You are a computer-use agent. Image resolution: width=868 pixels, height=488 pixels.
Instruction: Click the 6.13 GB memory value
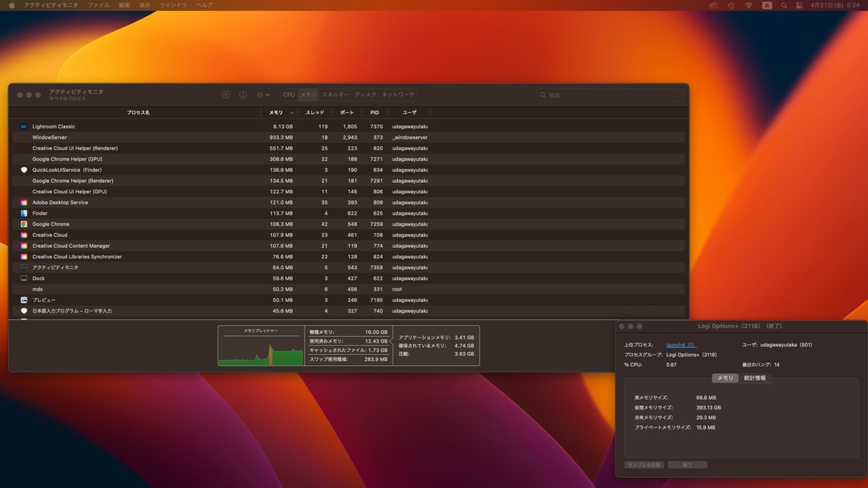point(283,127)
